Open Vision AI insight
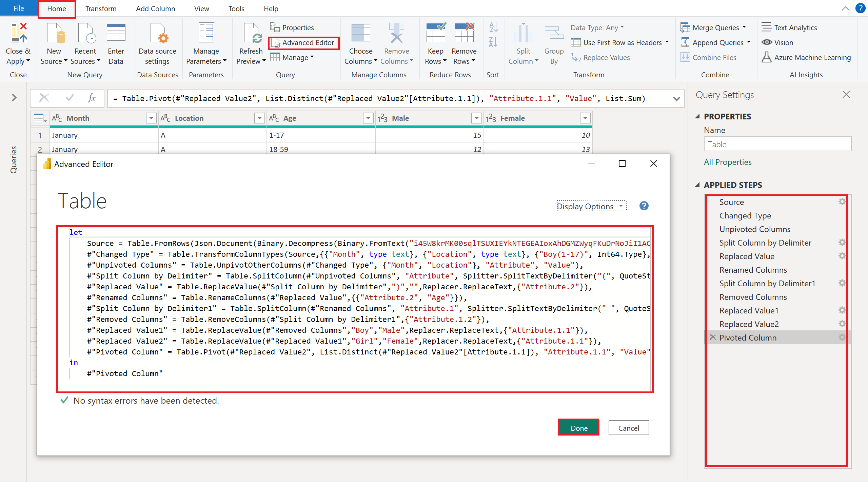 pos(777,42)
